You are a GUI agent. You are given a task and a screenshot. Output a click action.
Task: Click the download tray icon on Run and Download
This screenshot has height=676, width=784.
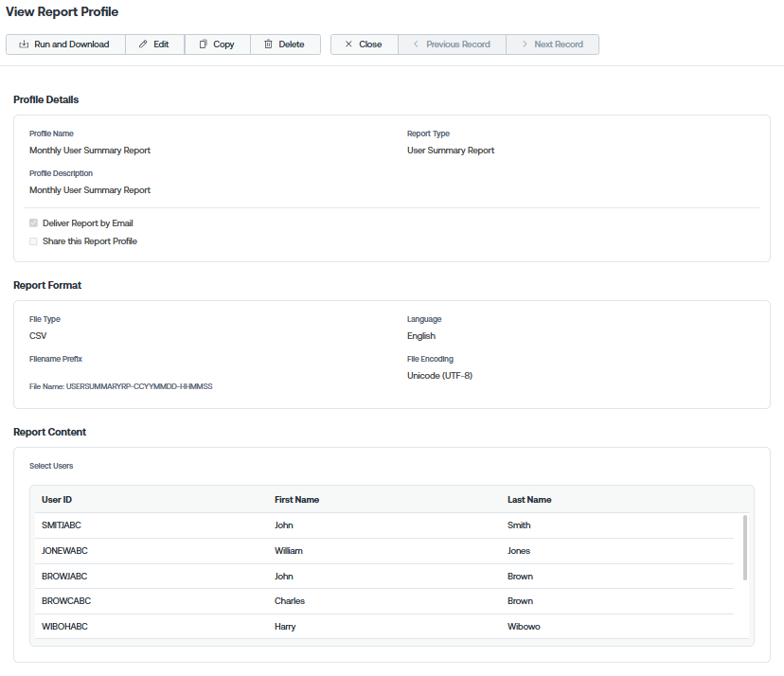pyautogui.click(x=24, y=44)
